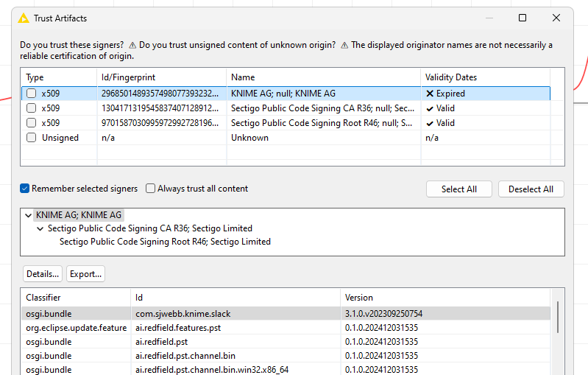The width and height of the screenshot is (588, 375).
Task: Click the Name column header in signers table
Action: 324,77
